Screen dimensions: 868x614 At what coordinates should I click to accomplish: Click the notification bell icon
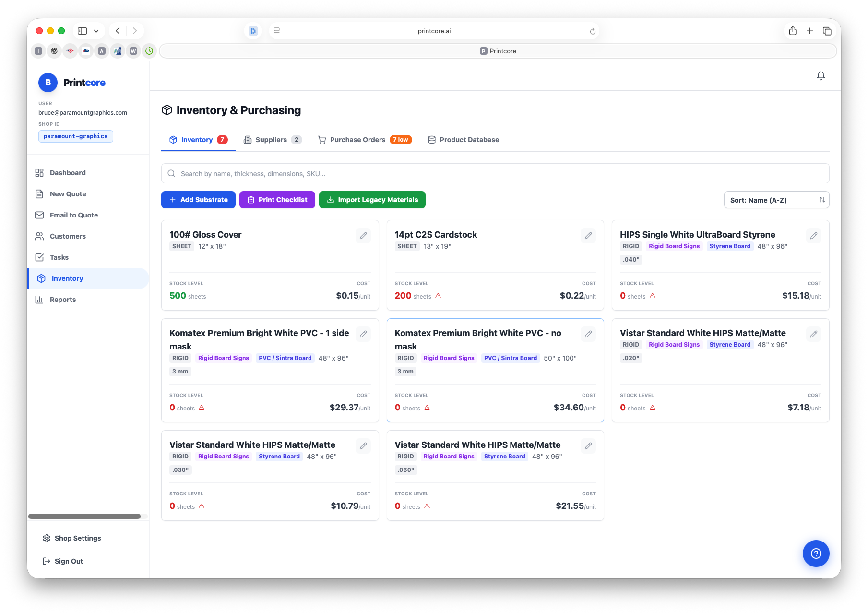820,76
